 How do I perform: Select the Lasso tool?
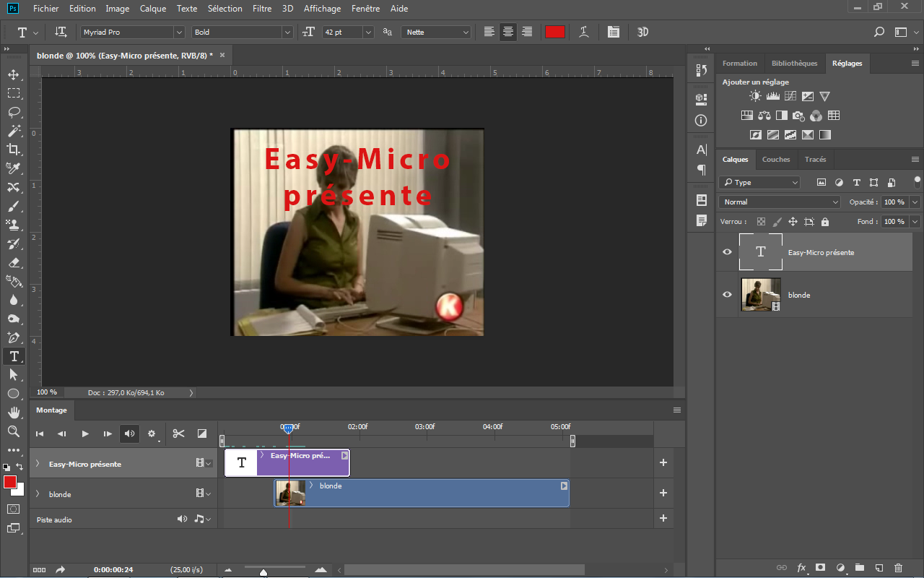point(13,112)
